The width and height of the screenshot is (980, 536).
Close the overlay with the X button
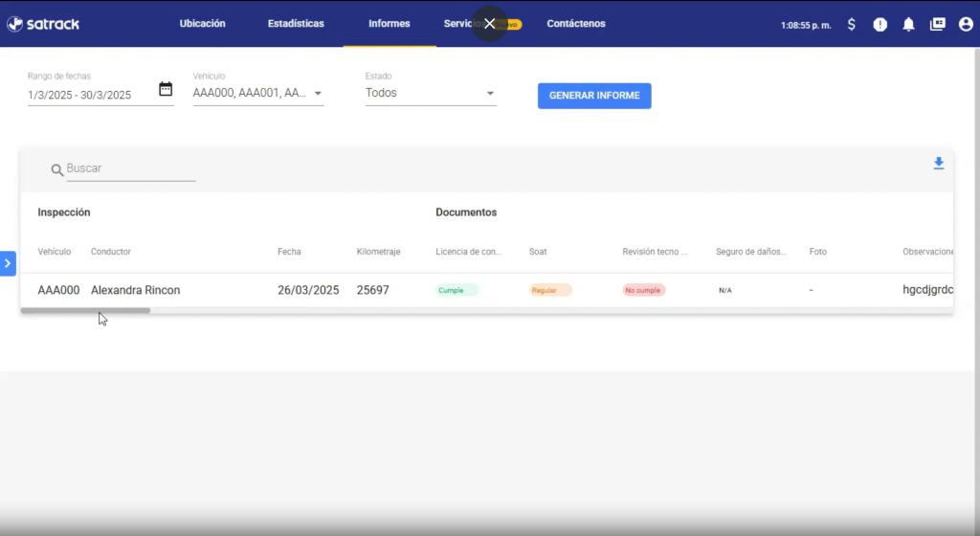click(x=489, y=24)
